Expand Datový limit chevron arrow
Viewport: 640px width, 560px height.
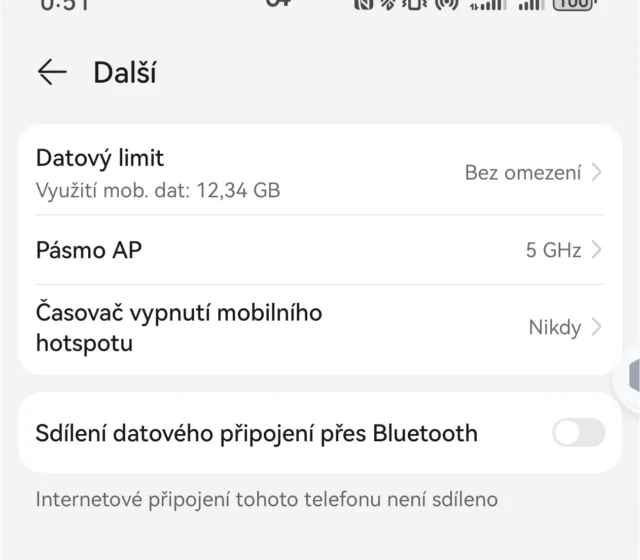597,172
